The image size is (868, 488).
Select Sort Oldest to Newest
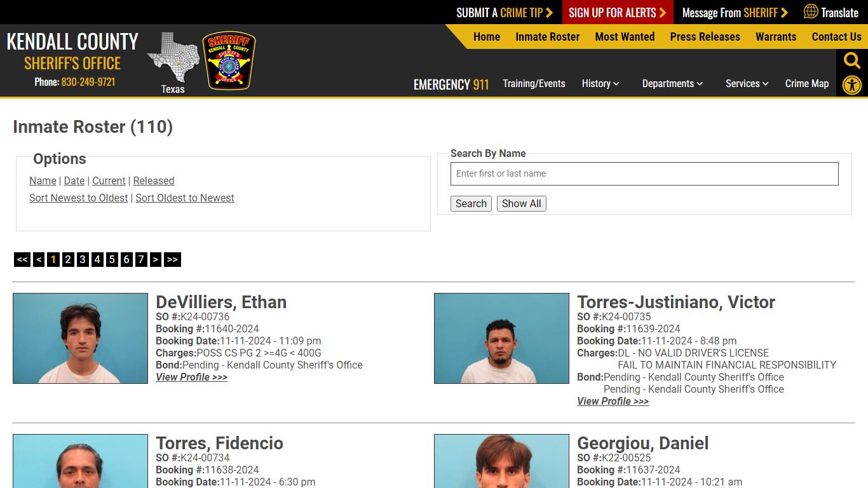click(185, 198)
